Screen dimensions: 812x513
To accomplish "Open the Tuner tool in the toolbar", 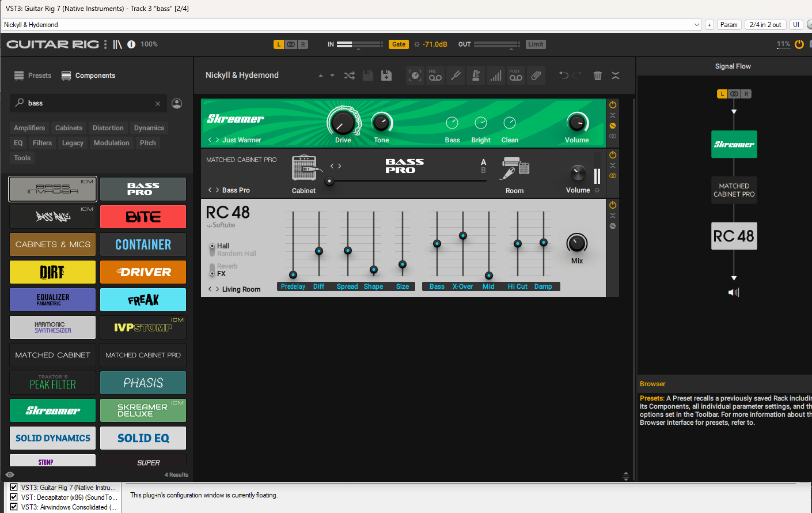I will click(456, 76).
